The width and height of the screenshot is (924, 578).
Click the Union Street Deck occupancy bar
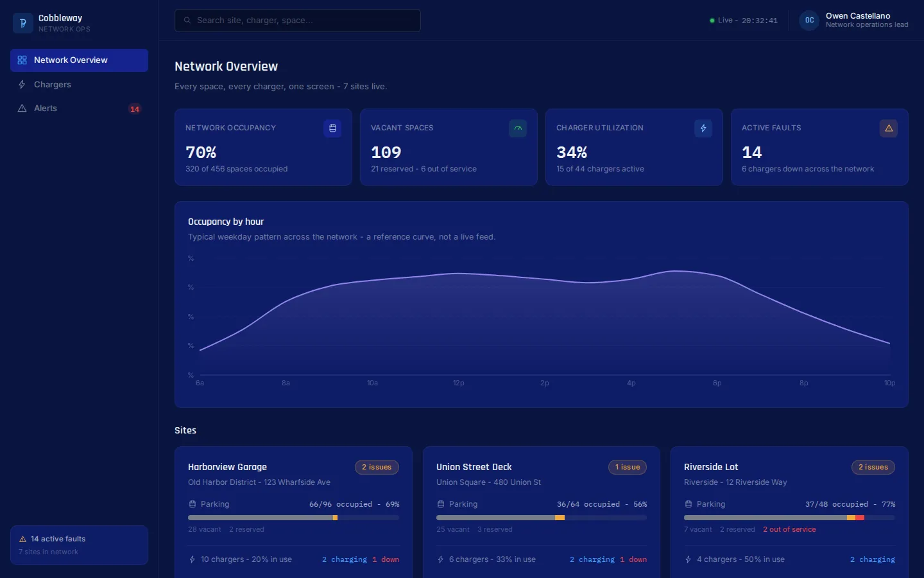click(x=542, y=518)
